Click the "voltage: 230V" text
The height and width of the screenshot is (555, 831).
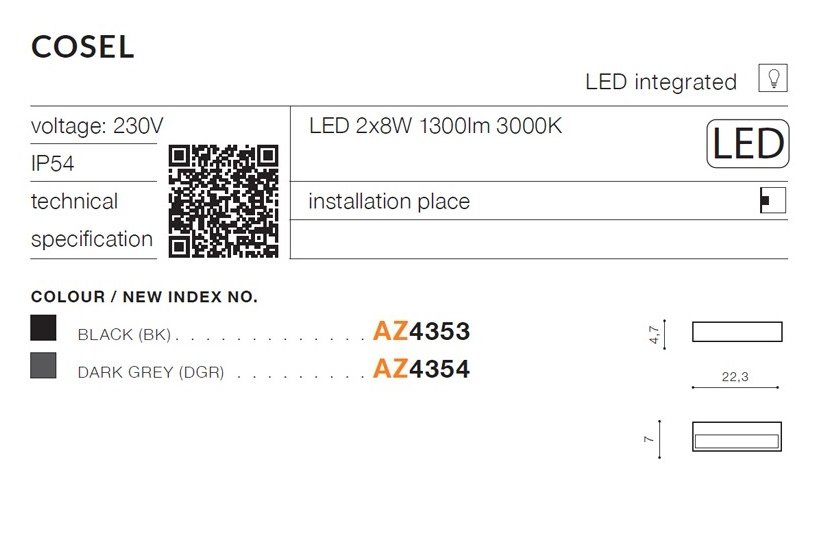(x=97, y=126)
